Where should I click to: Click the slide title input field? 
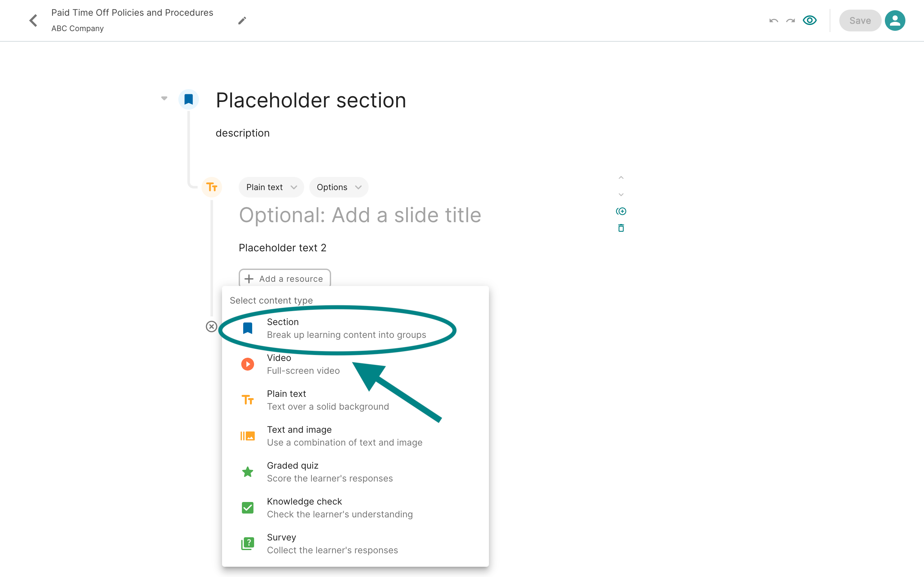[360, 215]
